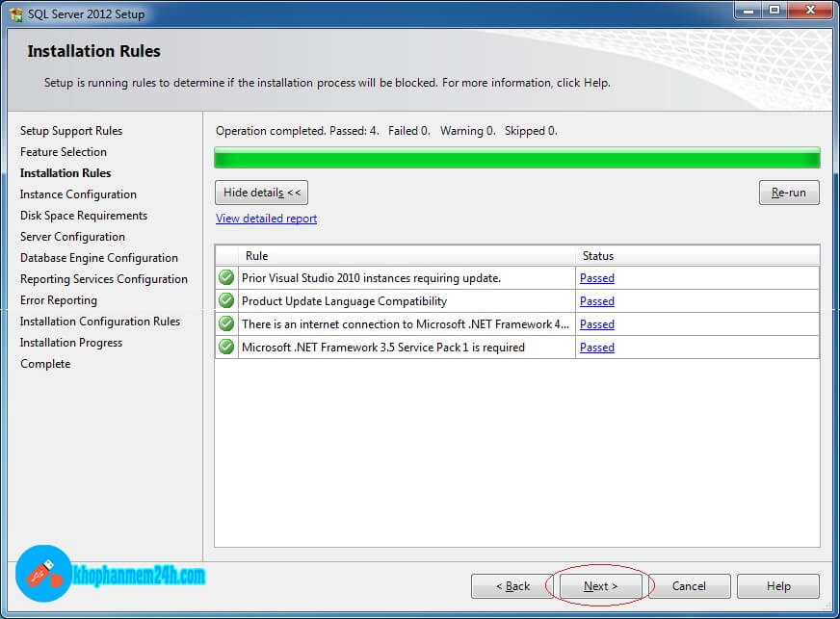
Task: Select Setup Support Rules step in sidebar
Action: point(71,131)
